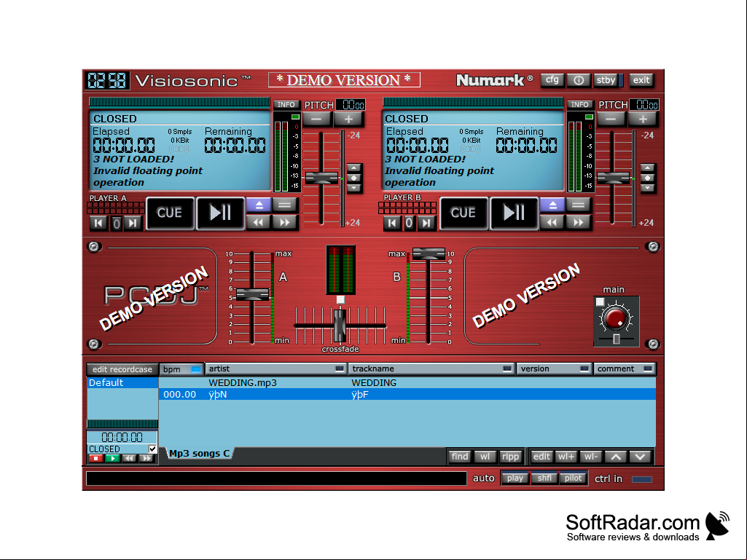Click Player B pitch bend down arrow
Viewport: 747px width, 560px height.
coord(647,188)
